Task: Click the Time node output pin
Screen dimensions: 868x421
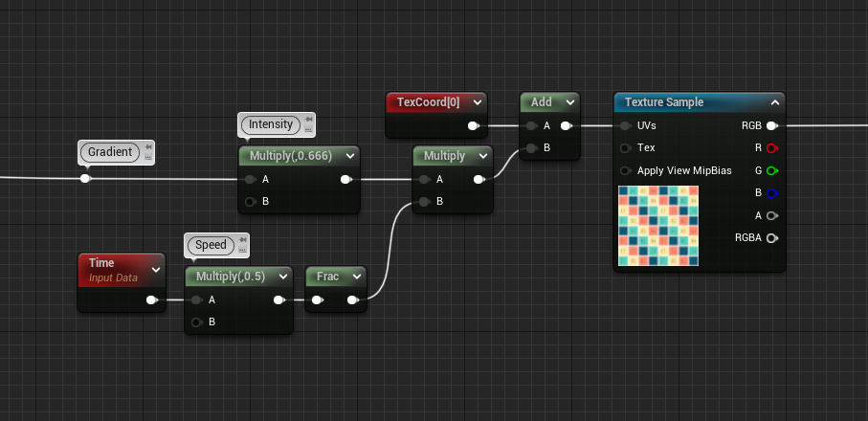Action: click(151, 299)
